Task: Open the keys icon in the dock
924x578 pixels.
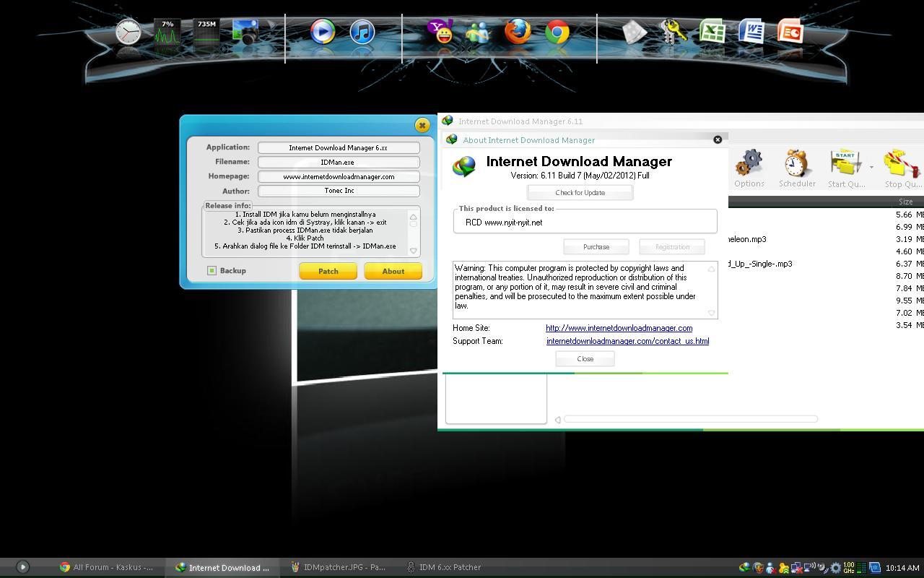Action: pos(674,33)
